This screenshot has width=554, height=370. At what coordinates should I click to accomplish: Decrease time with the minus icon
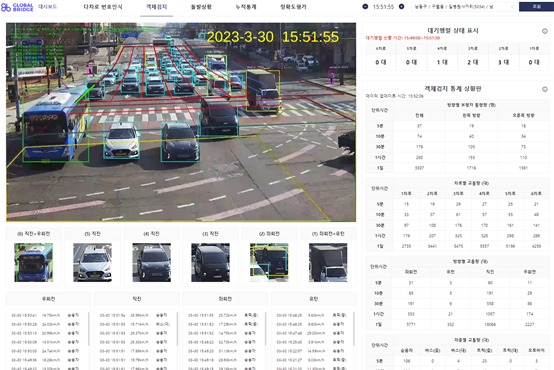coord(365,7)
